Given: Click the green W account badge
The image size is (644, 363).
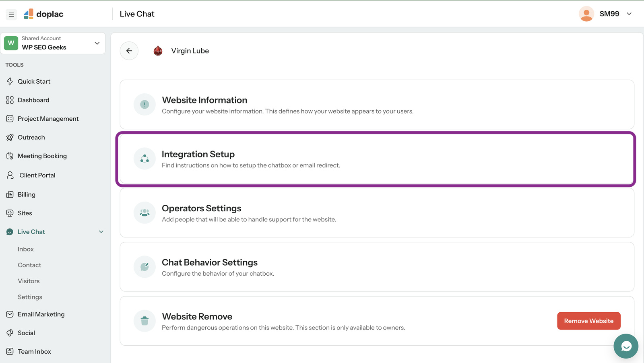Looking at the screenshot, I should [11, 43].
